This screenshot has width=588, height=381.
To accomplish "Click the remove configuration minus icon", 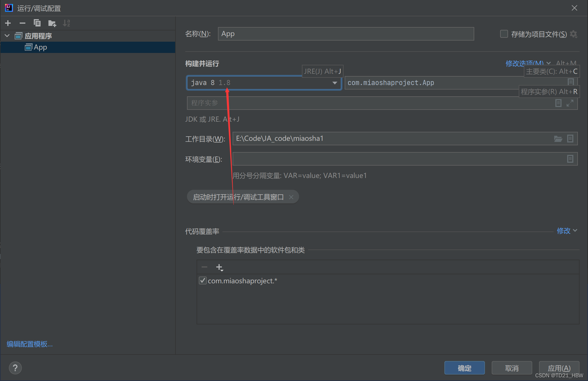I will tap(23, 23).
